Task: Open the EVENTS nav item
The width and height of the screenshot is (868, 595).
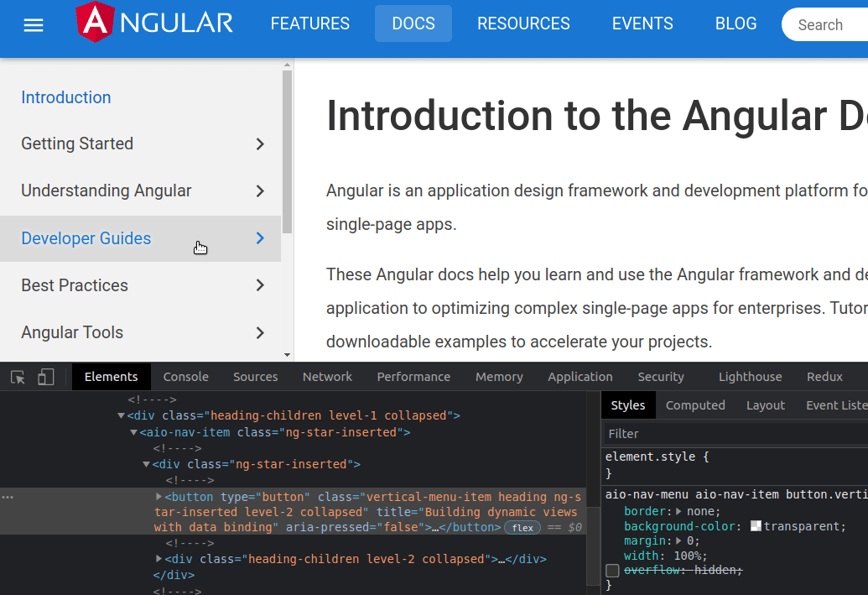Action: [642, 23]
